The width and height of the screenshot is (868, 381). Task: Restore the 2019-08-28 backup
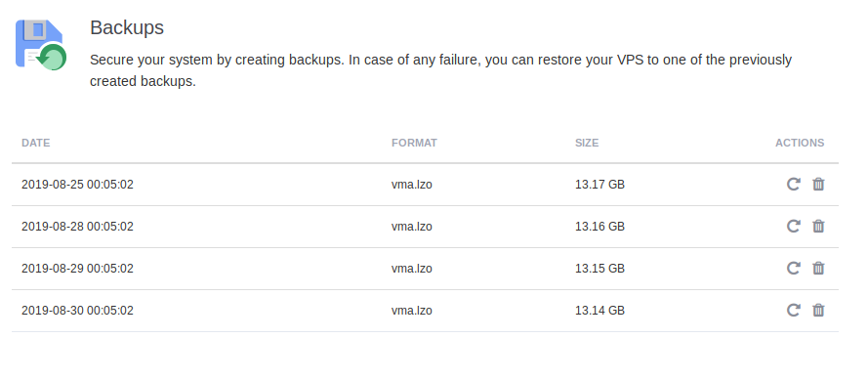(793, 226)
